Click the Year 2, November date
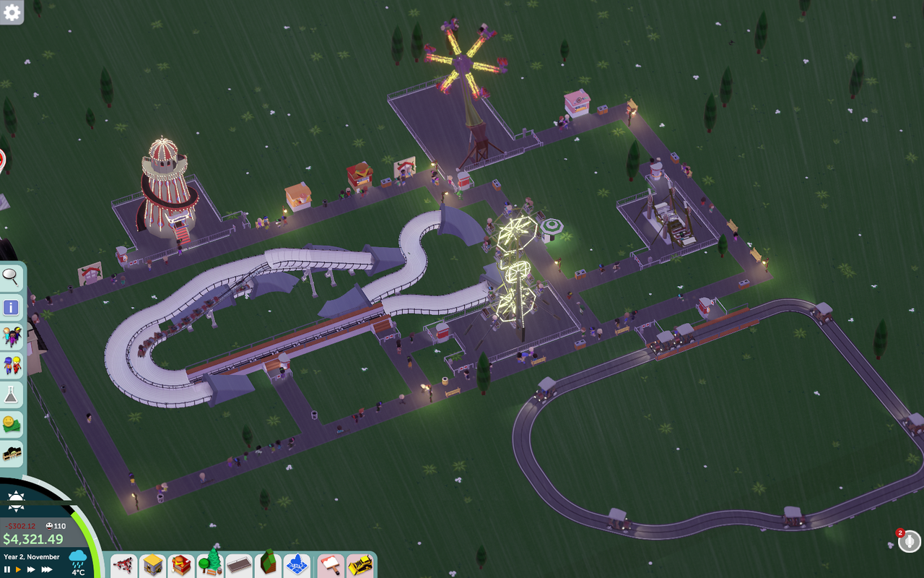The image size is (924, 578). coord(32,557)
